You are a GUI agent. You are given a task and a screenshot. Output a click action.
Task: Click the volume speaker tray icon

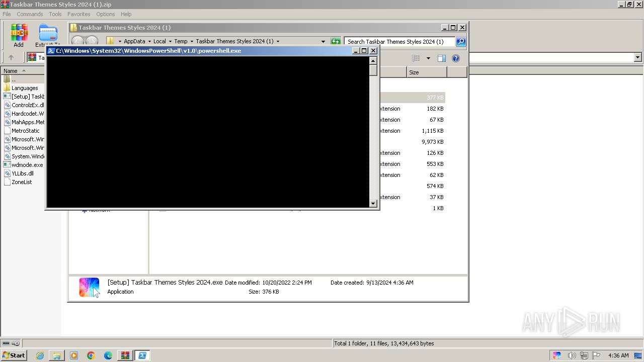pyautogui.click(x=571, y=355)
